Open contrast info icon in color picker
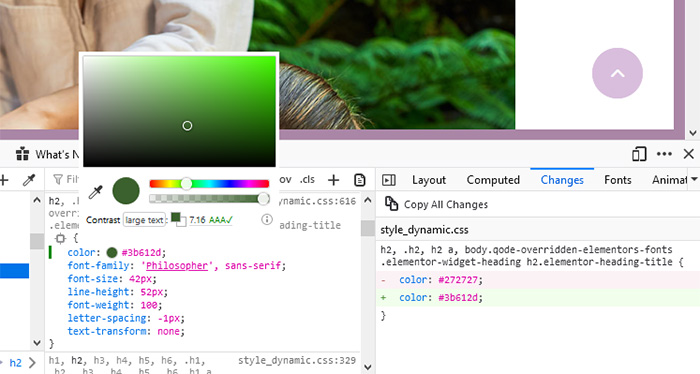Viewport: 700px width, 374px height. 267,219
